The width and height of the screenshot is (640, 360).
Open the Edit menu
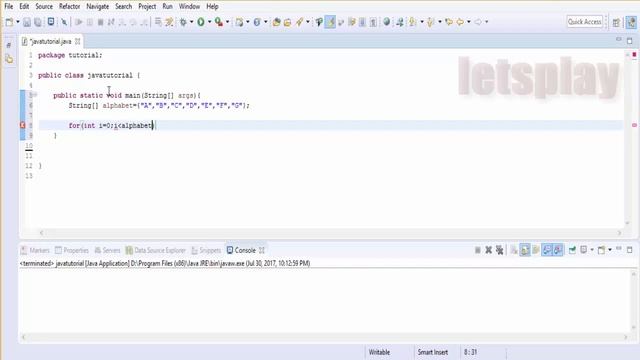pyautogui.click(x=24, y=7)
